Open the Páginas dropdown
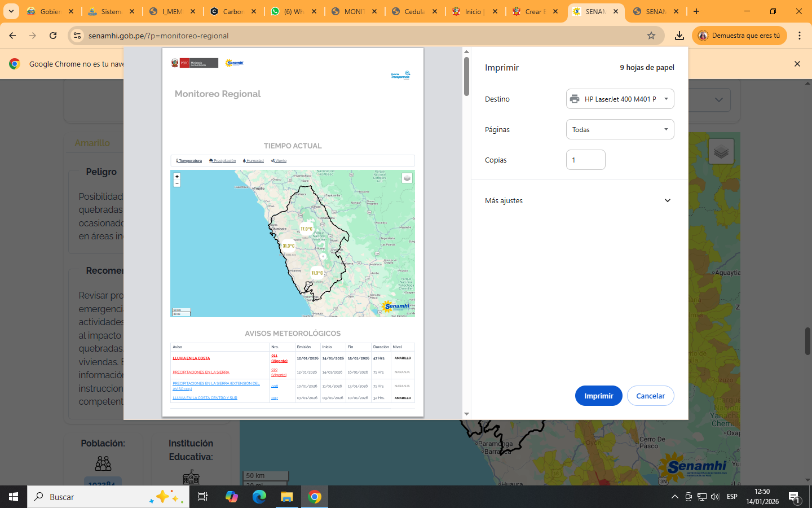812x508 pixels. pos(620,129)
